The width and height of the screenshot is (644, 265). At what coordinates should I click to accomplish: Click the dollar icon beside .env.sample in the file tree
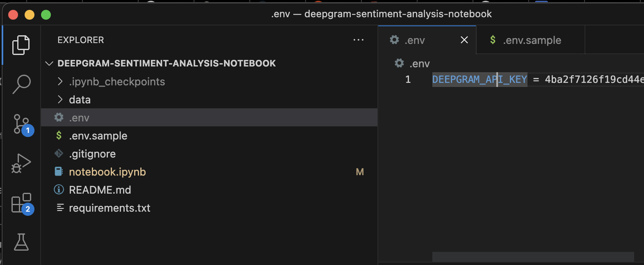click(x=59, y=135)
